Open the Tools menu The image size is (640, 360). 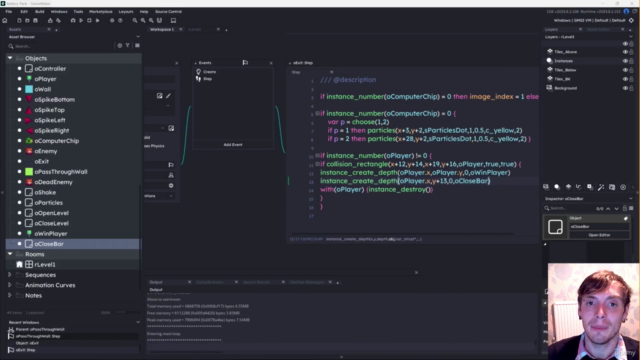[78, 11]
